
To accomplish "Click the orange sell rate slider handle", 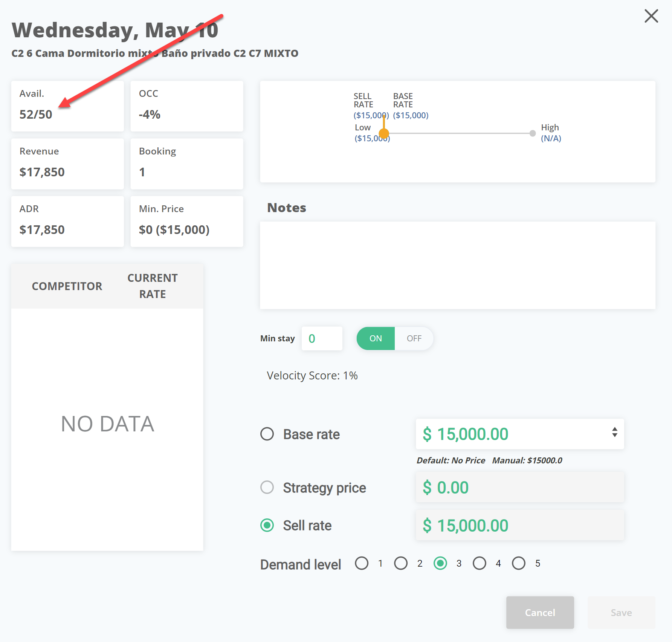I will 384,133.
